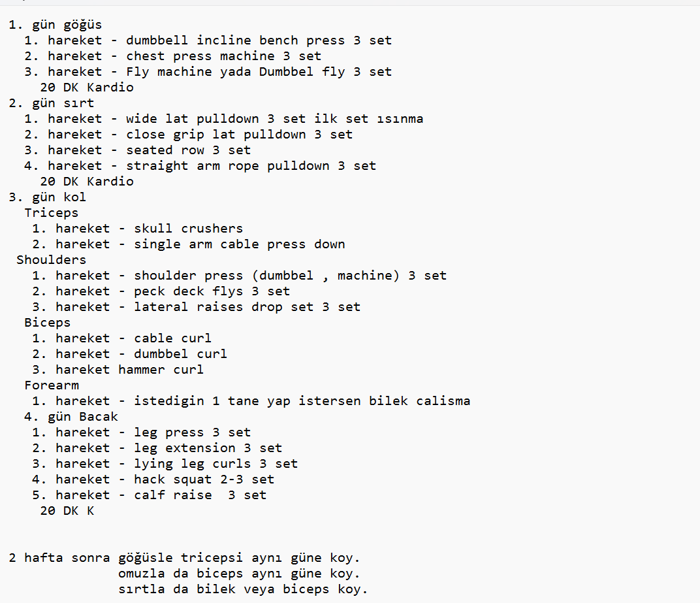700x603 pixels.
Task: Click the '2. gün sırt' heading
Action: (x=52, y=103)
